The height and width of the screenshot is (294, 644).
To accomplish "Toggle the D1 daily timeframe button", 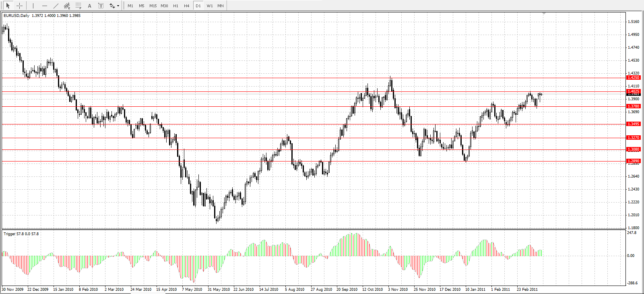I will [x=198, y=6].
